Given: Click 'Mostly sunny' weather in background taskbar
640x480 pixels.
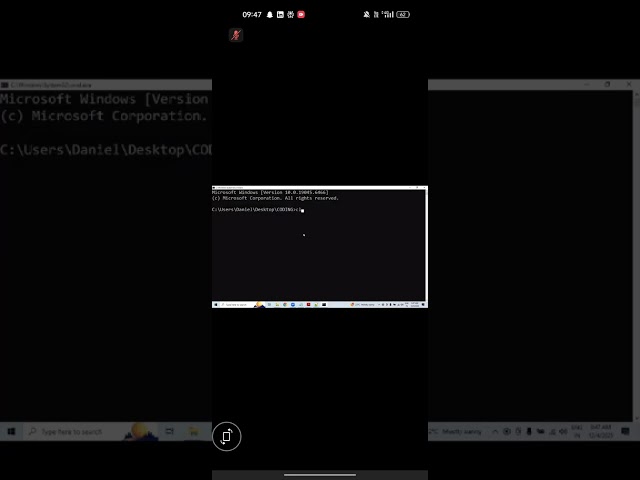Looking at the screenshot, I should (x=462, y=431).
